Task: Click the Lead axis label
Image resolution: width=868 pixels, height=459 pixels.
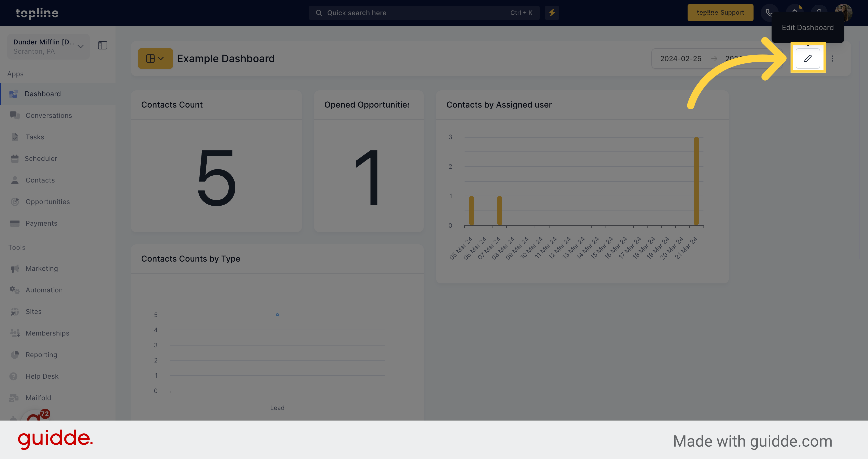Action: (277, 408)
